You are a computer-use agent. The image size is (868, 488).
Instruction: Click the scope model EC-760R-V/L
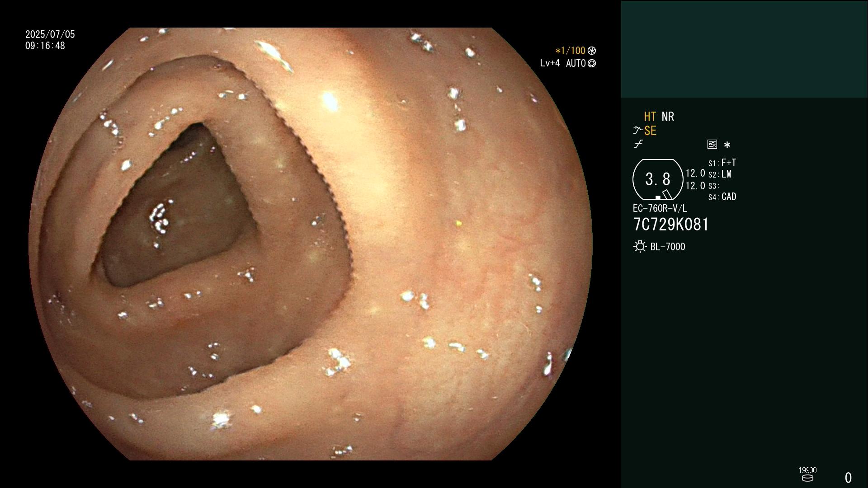pyautogui.click(x=660, y=208)
